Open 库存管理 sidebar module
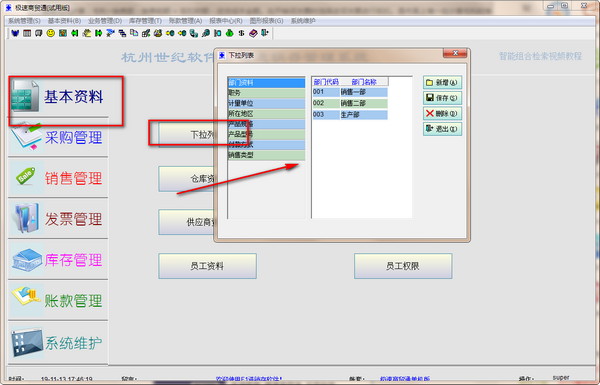 (x=58, y=260)
